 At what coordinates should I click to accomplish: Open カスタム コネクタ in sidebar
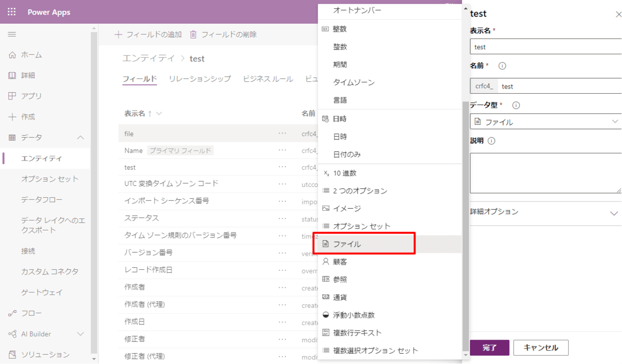click(50, 272)
